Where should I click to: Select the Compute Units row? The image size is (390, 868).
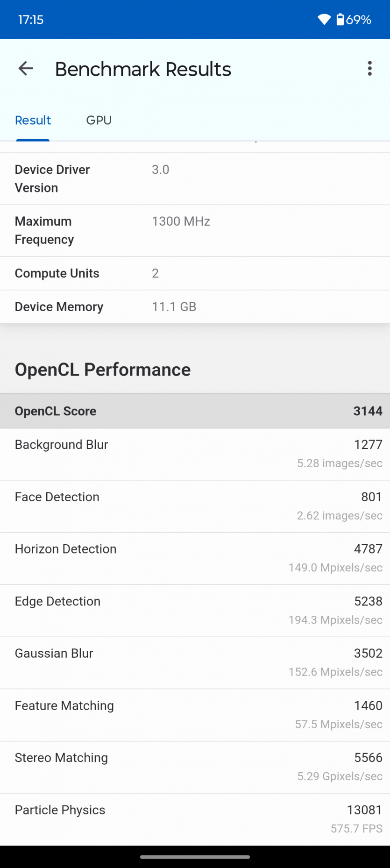coord(195,273)
